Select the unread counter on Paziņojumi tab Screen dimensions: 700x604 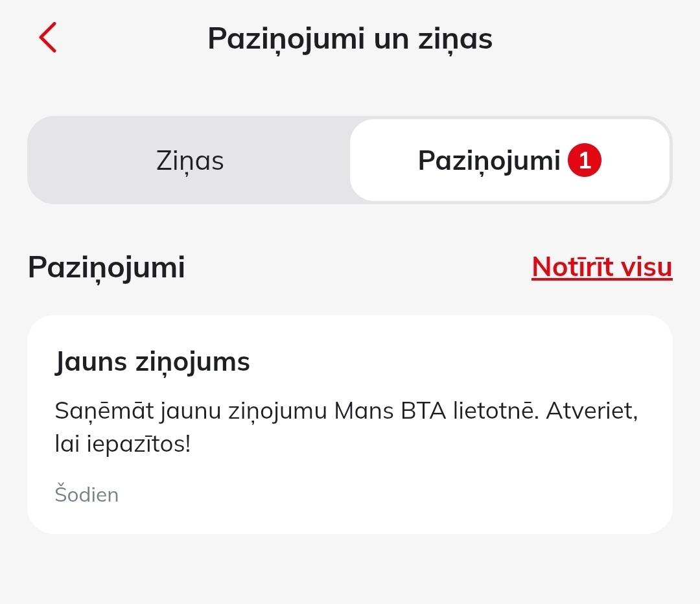tap(584, 160)
